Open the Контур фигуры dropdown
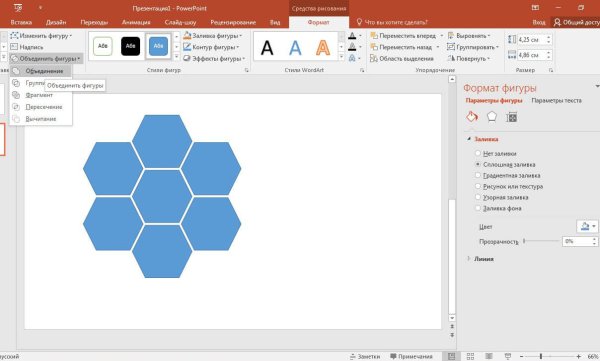 pos(211,47)
